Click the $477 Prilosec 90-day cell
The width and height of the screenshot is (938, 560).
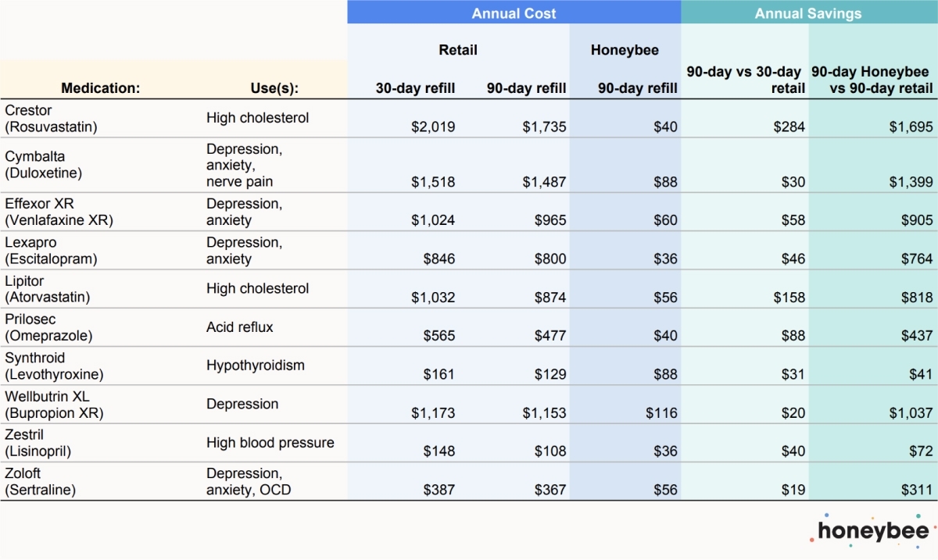pyautogui.click(x=550, y=336)
